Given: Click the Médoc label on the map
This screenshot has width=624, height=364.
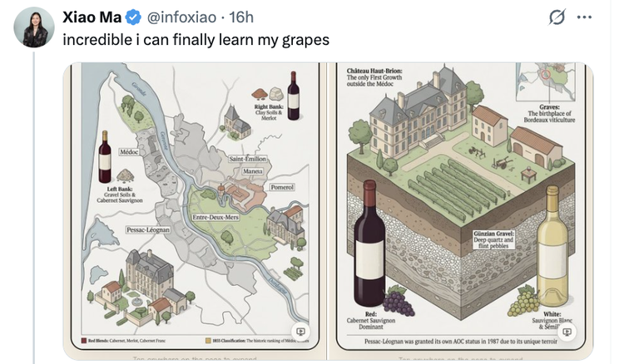Looking at the screenshot, I should tap(129, 152).
